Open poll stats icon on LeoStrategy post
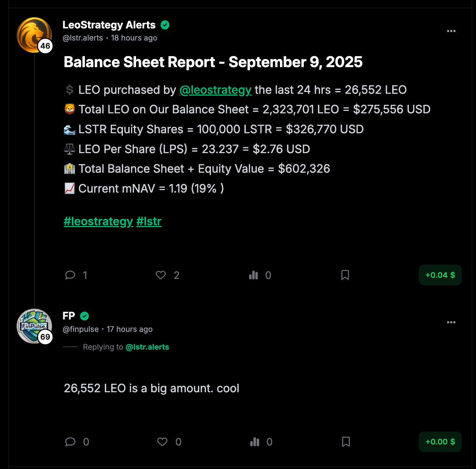The height and width of the screenshot is (469, 476). 254,275
